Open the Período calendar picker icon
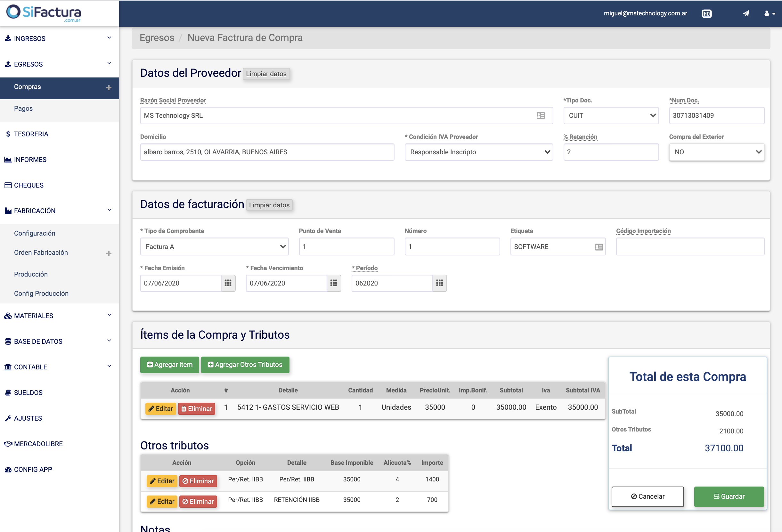This screenshot has height=532, width=782. (439, 283)
